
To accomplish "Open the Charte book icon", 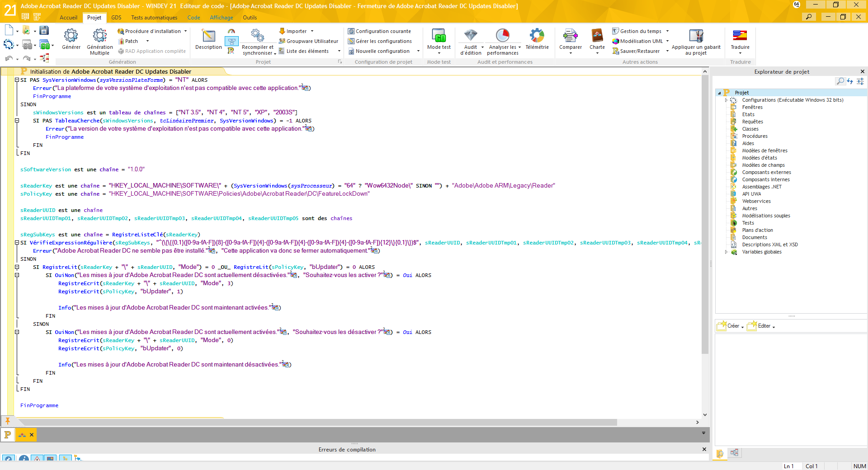I will pyautogui.click(x=597, y=35).
